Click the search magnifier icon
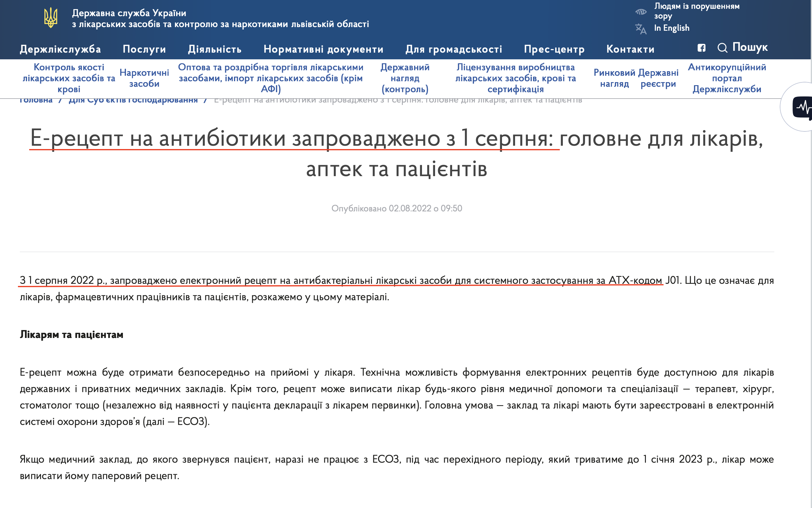This screenshot has height=508, width=812. [x=723, y=48]
